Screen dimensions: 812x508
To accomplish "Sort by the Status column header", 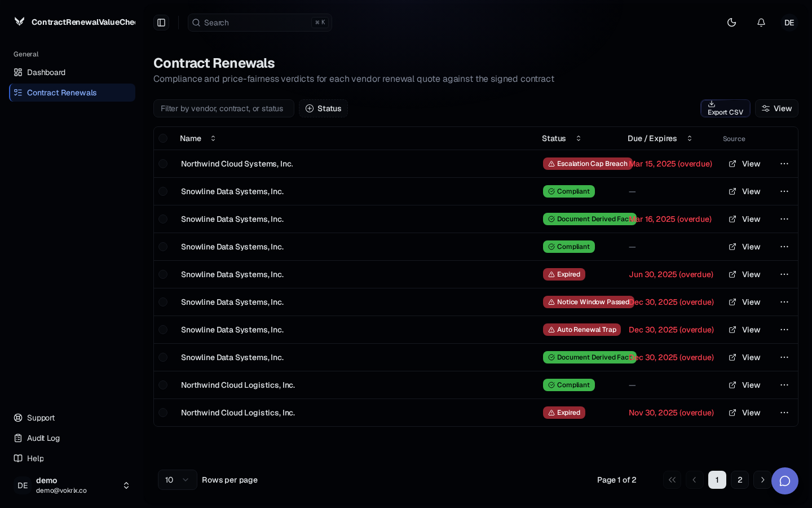I will (x=561, y=138).
